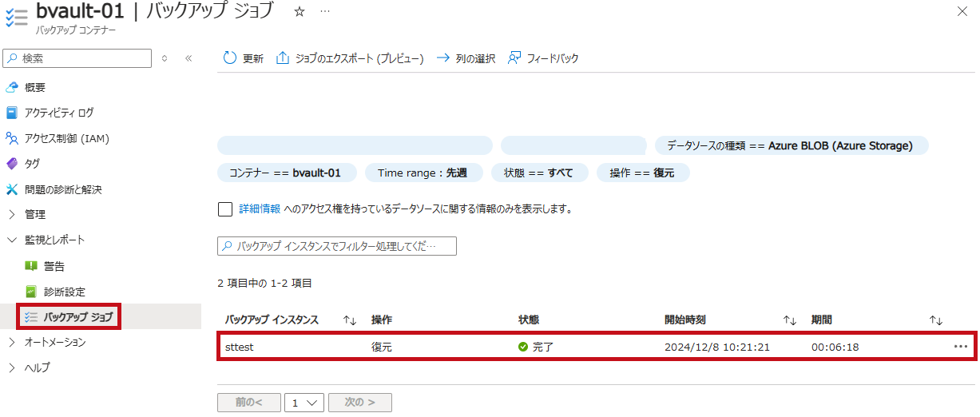The image size is (980, 417).
Task: Click the フィードバック person icon
Action: pos(514,58)
